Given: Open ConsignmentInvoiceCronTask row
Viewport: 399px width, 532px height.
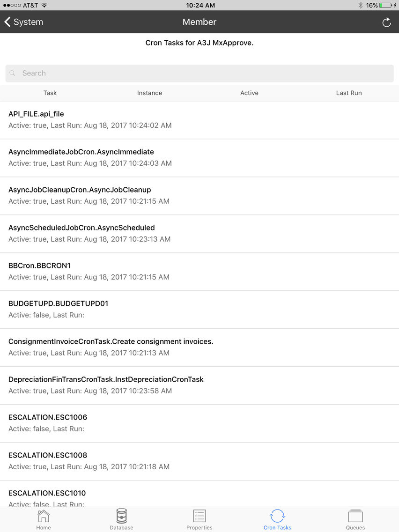Looking at the screenshot, I should click(x=199, y=348).
